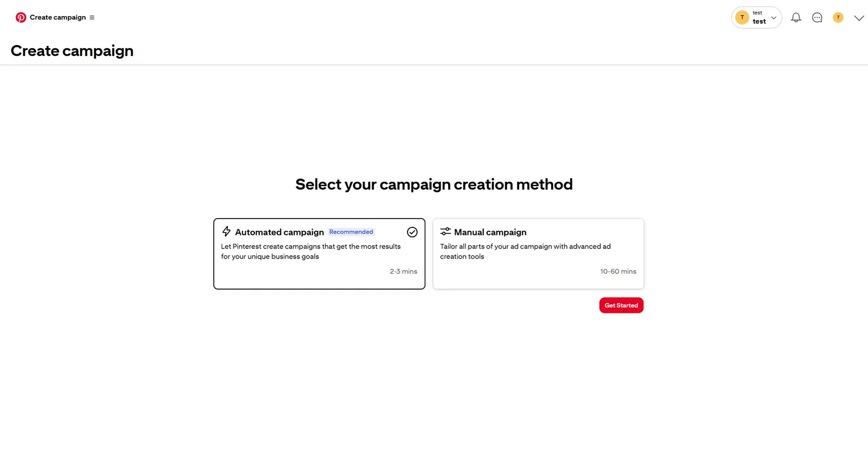Select the Automated campaign option
Image resolution: width=868 pixels, height=473 pixels.
(319, 253)
